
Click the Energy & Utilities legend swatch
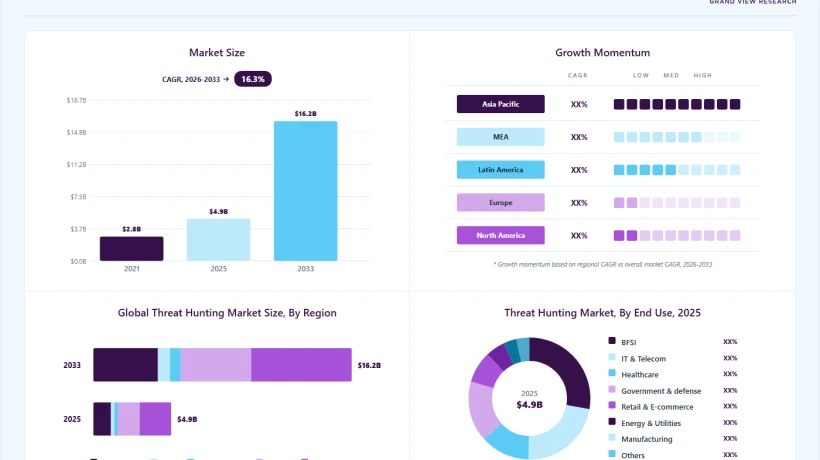(612, 421)
